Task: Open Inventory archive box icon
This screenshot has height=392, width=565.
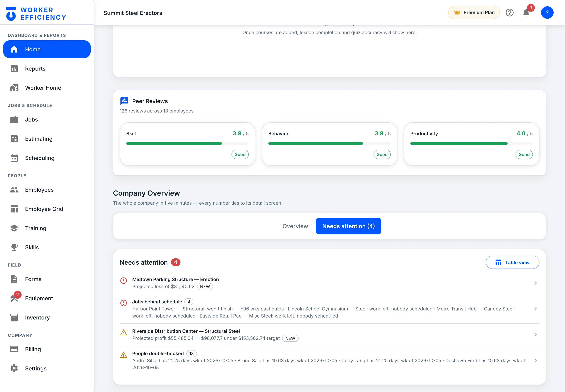Action: pyautogui.click(x=14, y=317)
